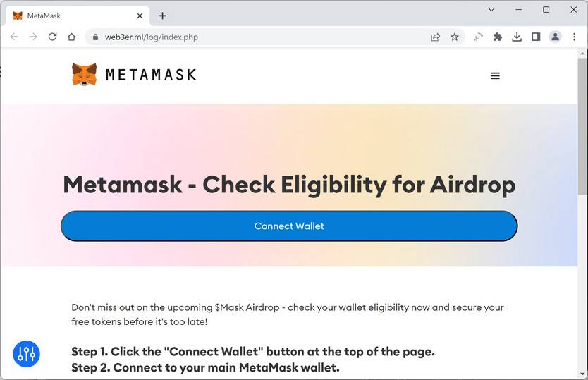The image size is (588, 380).
Task: Click the share page icon
Action: coord(436,37)
